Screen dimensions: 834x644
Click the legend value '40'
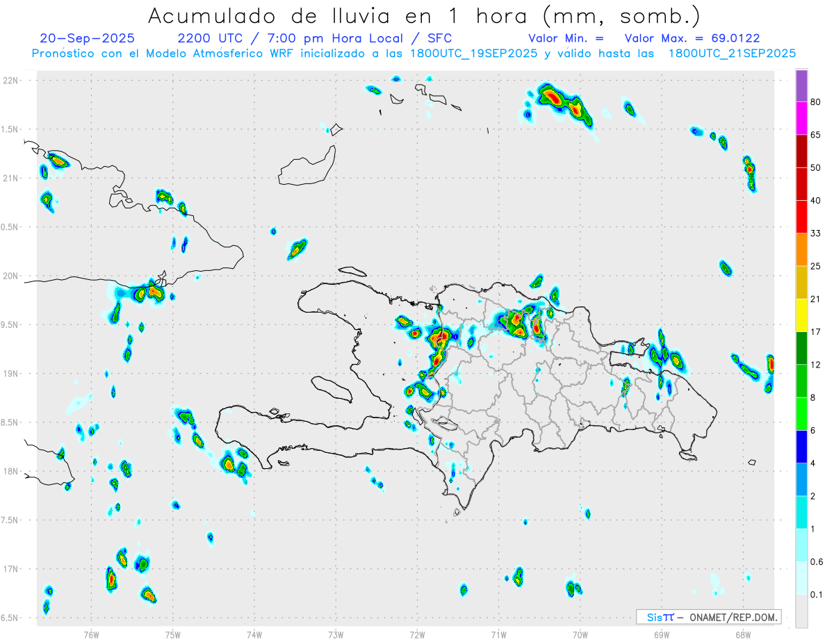click(x=816, y=201)
